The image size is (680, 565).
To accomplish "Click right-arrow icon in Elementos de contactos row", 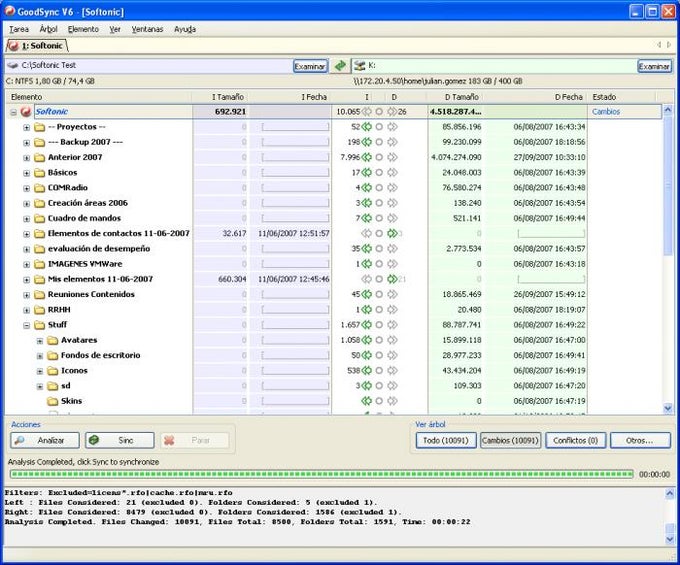I will coord(392,234).
